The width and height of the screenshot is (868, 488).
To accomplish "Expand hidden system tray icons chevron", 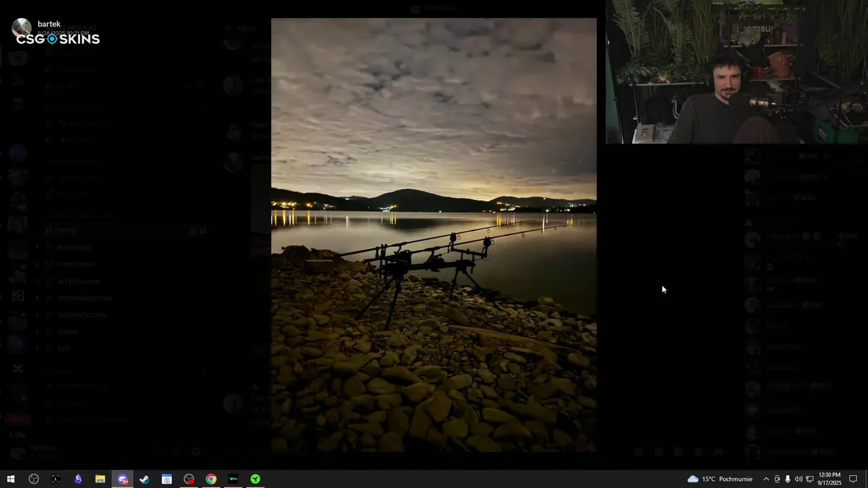I will (766, 479).
